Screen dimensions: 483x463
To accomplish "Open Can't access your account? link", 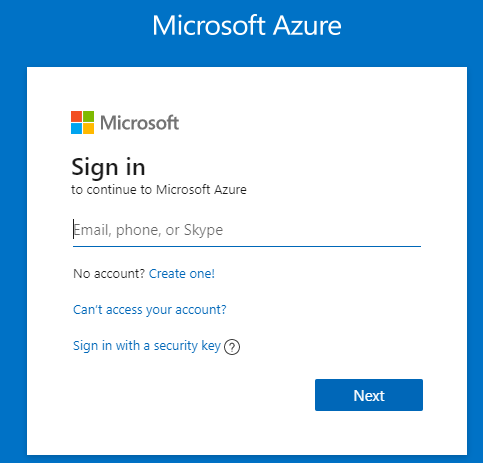I will pyautogui.click(x=150, y=310).
